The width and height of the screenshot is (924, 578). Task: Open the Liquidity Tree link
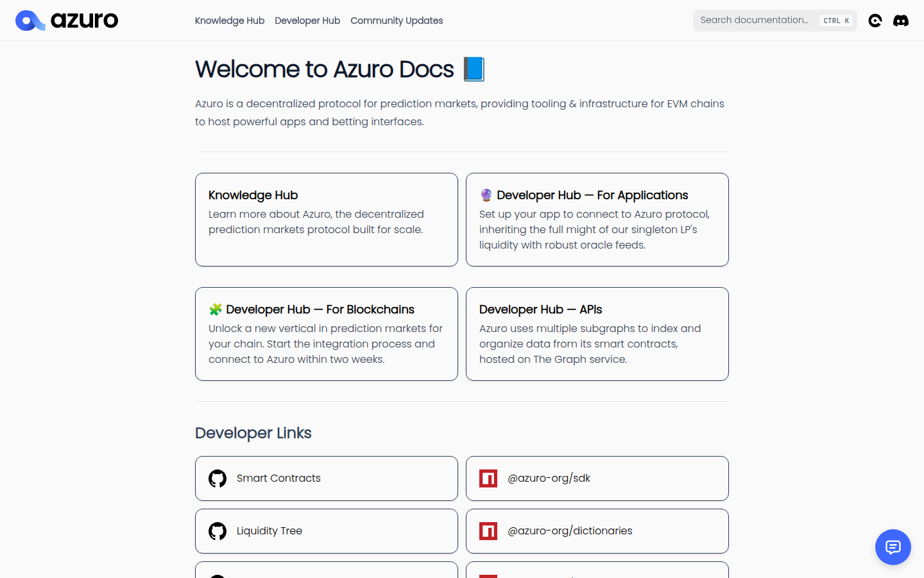pos(327,531)
